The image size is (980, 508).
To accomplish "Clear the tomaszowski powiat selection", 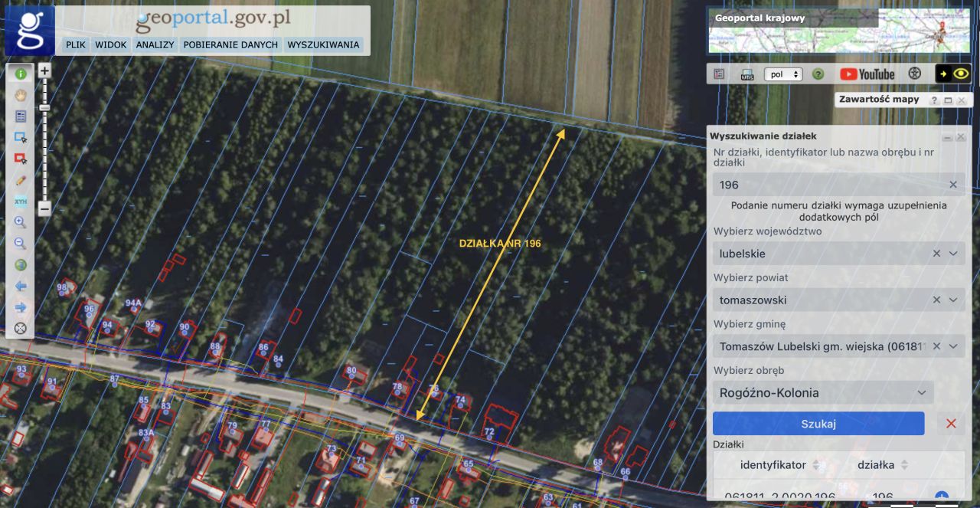I will (936, 300).
